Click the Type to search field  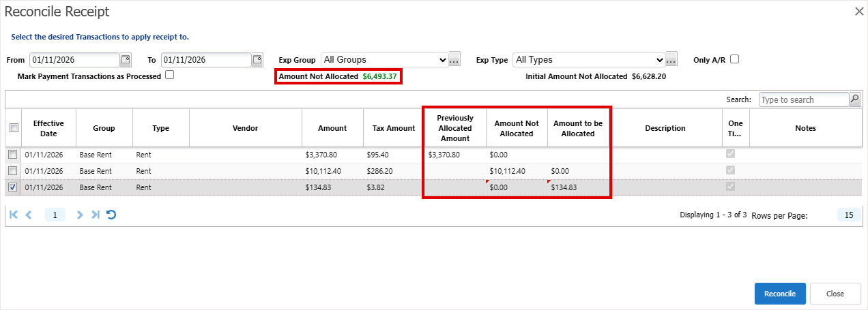pos(803,99)
